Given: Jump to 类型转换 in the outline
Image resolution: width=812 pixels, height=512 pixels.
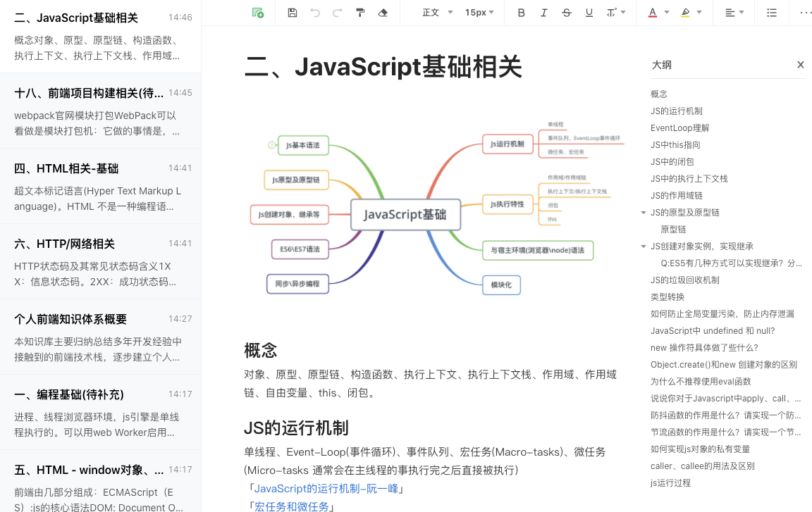Looking at the screenshot, I should 668,297.
